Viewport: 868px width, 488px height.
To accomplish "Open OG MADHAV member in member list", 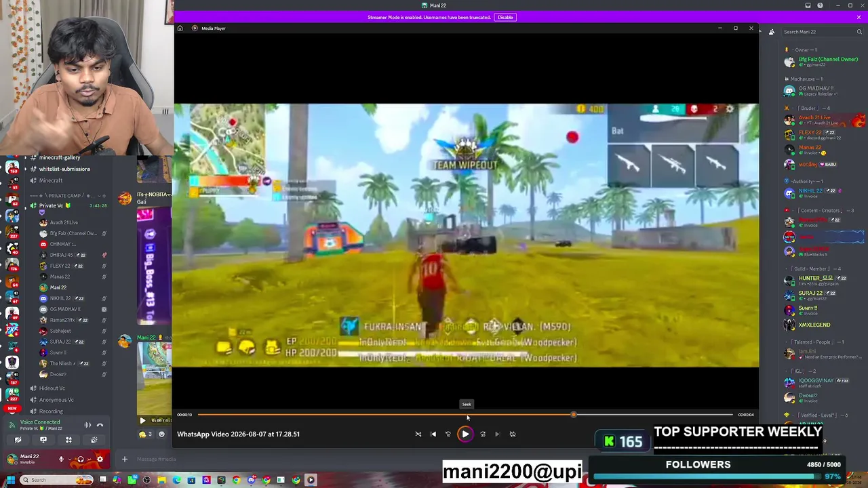I will 824,90.
